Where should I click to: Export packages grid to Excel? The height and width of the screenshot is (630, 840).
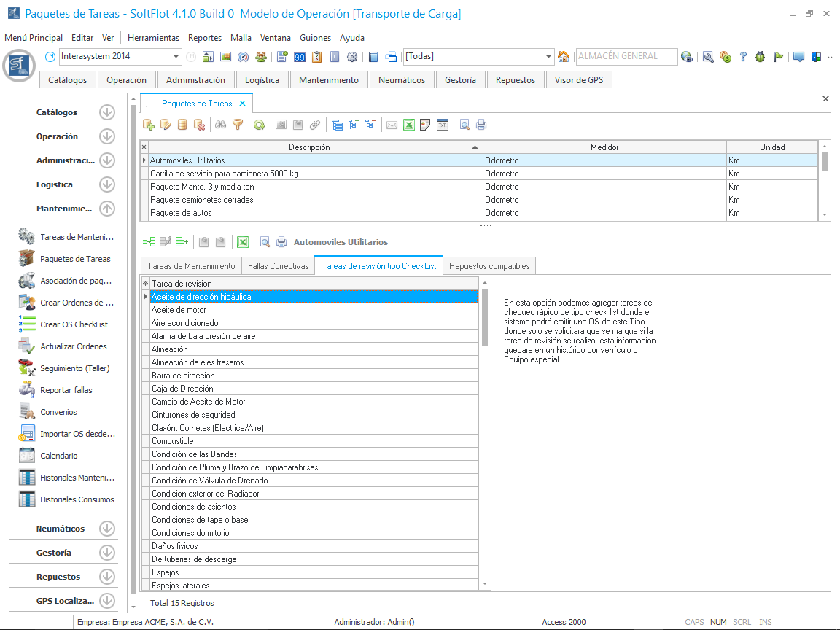click(409, 125)
